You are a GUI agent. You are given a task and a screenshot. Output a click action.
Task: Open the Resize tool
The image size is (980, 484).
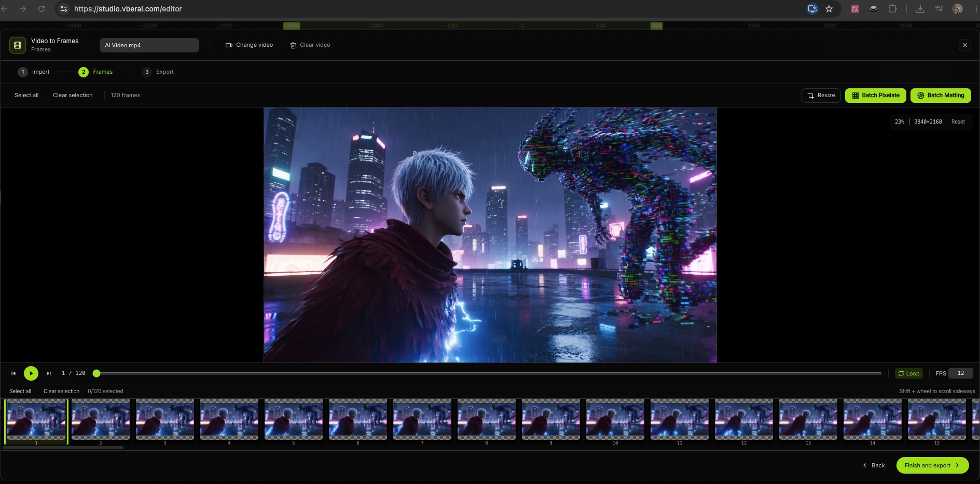click(821, 96)
